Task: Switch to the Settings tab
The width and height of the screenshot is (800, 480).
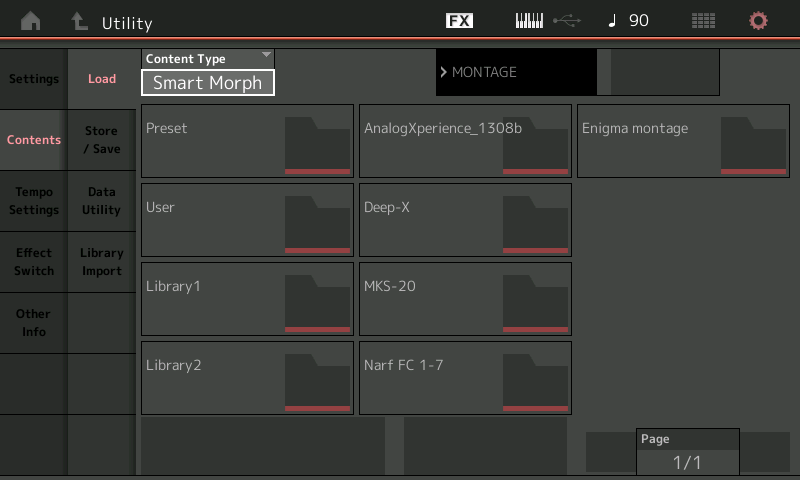Action: (34, 79)
